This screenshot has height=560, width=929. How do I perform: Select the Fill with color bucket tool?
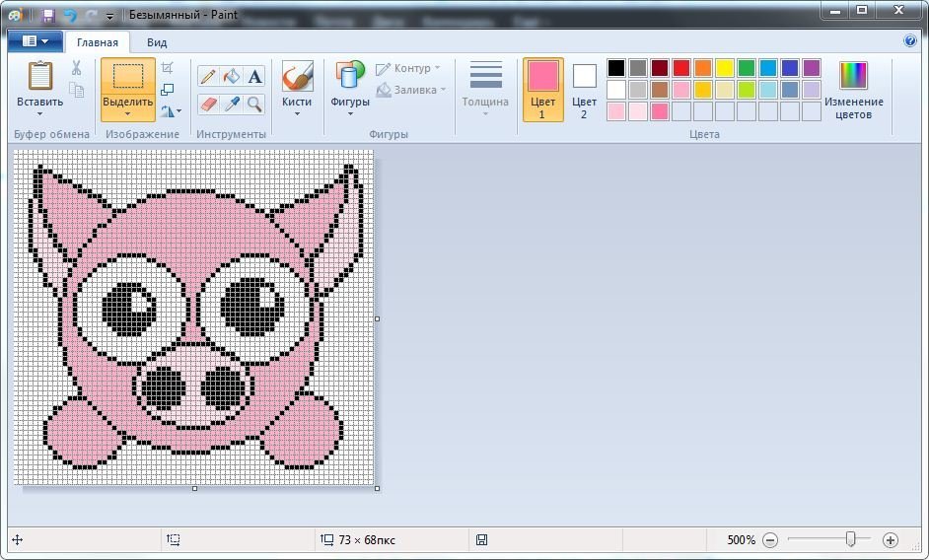[232, 77]
